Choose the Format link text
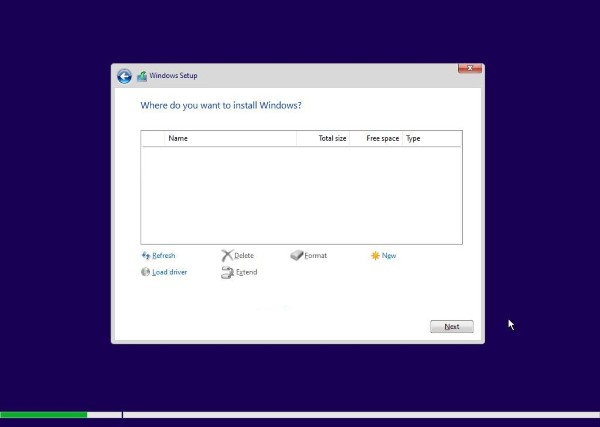600x427 pixels. point(316,255)
